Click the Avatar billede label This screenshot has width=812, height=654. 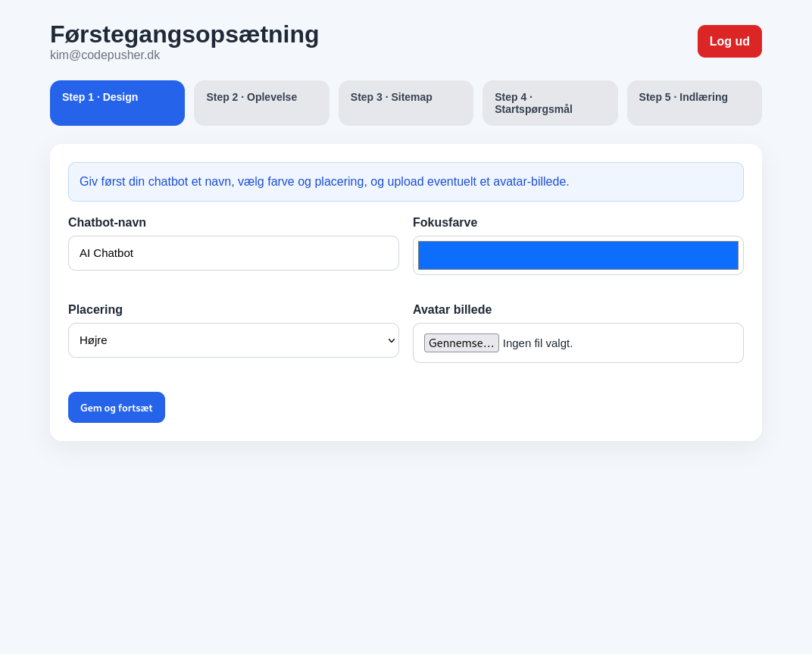pos(452,310)
